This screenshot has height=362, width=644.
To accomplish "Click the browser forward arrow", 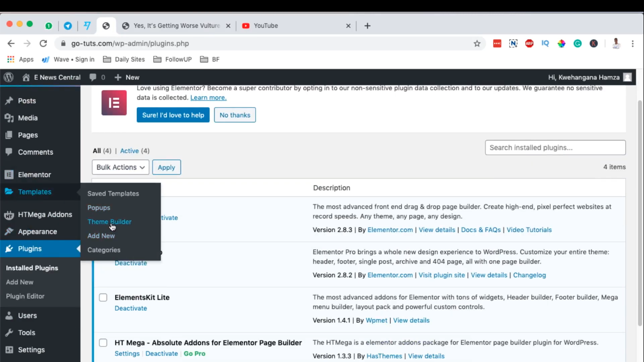I will pyautogui.click(x=27, y=43).
